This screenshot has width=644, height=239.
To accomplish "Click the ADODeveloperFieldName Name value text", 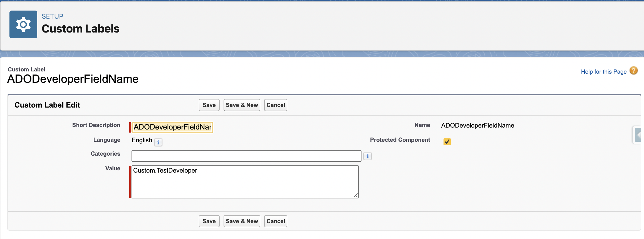I will [x=477, y=126].
